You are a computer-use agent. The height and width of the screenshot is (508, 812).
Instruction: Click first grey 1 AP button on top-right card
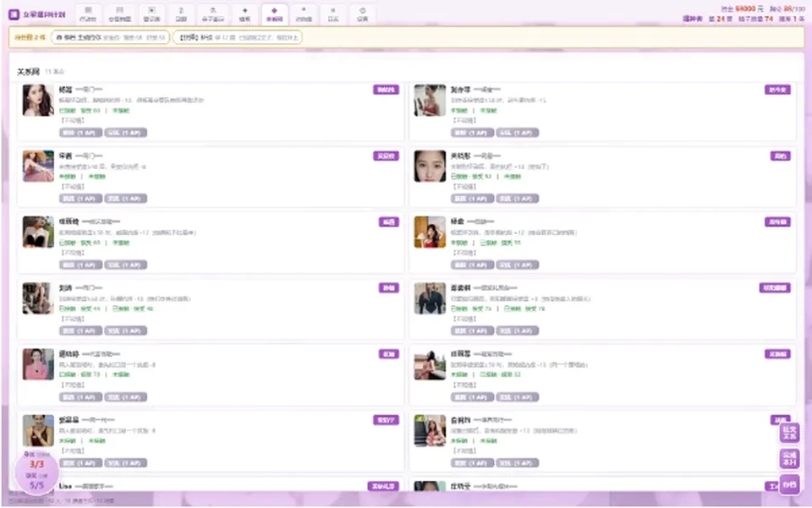point(472,133)
